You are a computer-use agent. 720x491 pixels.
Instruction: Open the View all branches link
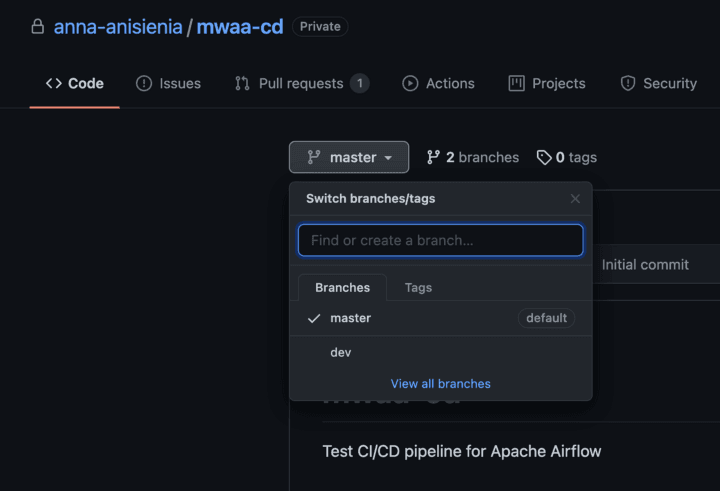click(x=441, y=384)
